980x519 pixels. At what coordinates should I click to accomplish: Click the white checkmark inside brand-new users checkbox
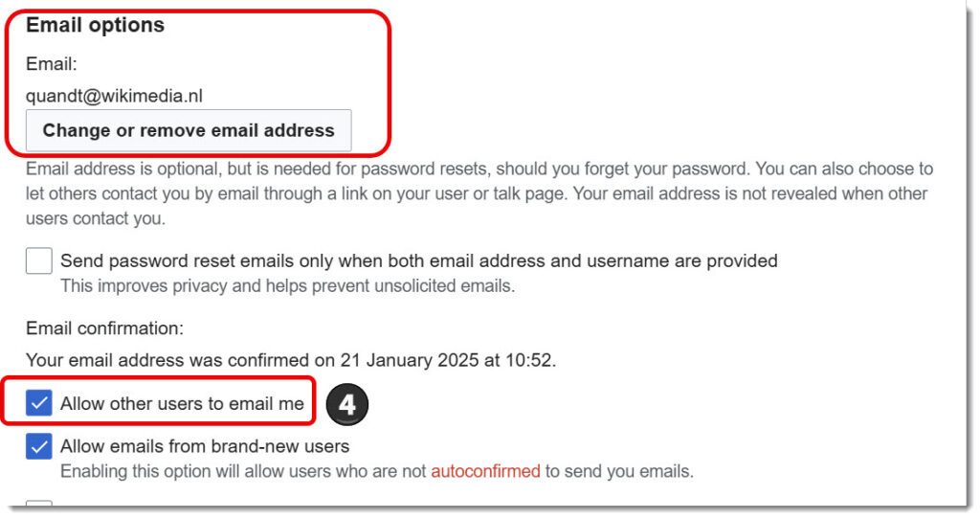(38, 446)
